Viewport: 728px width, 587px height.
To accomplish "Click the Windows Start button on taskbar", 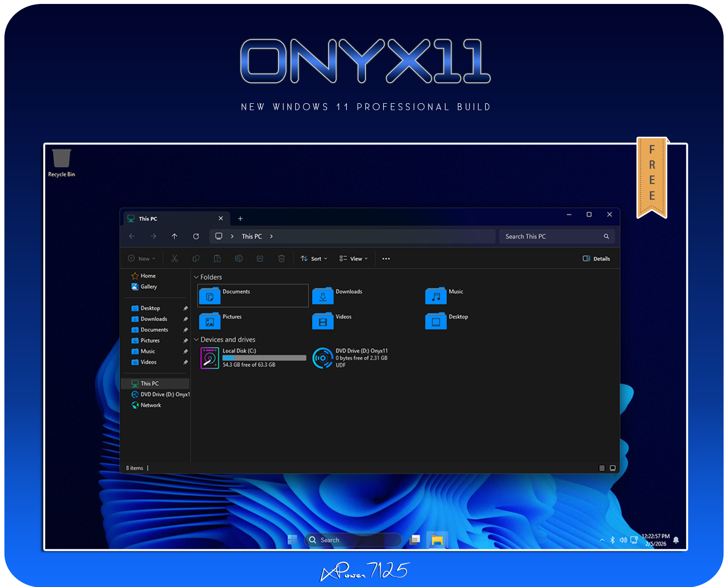I will (x=292, y=540).
